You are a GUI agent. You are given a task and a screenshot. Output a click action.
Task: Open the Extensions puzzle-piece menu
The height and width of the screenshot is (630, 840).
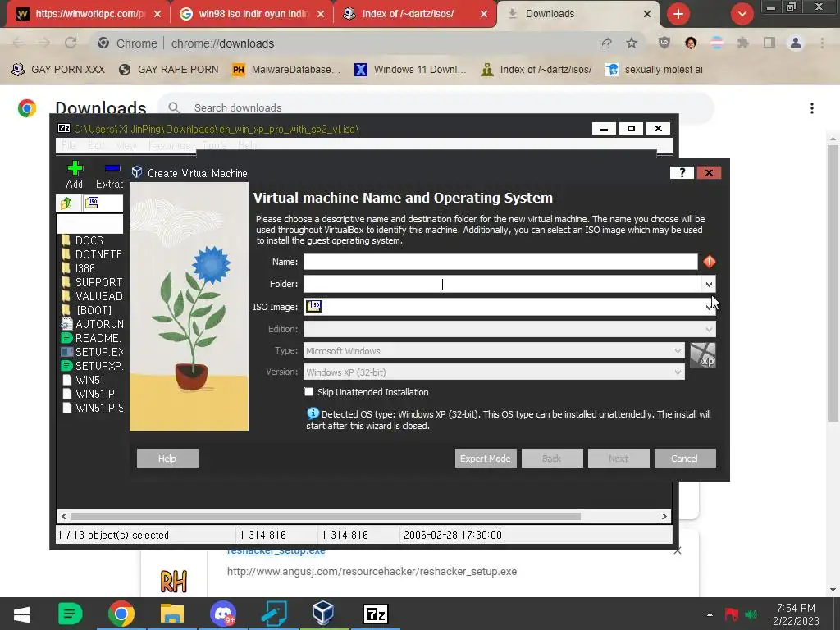point(743,43)
